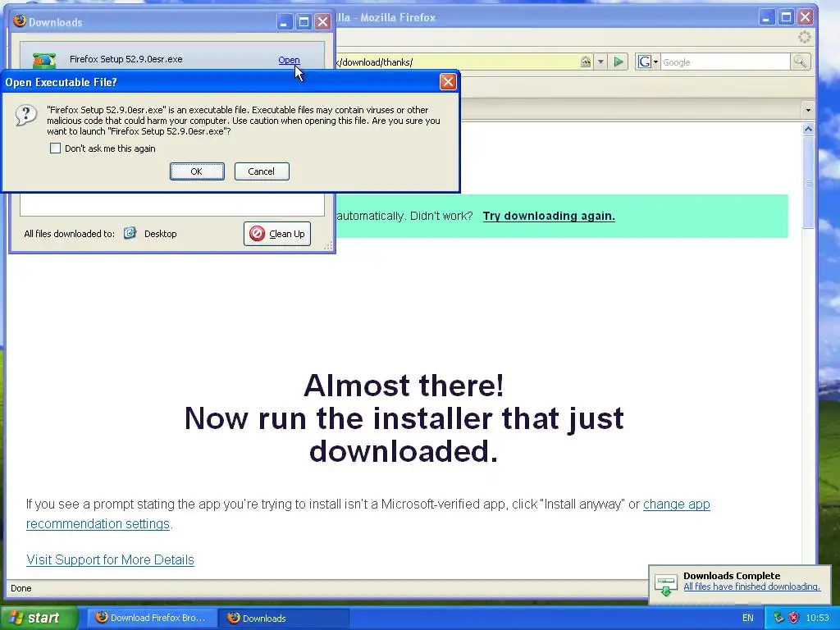This screenshot has height=630, width=840.
Task: Open the Google search engine dropdown
Action: pos(648,62)
